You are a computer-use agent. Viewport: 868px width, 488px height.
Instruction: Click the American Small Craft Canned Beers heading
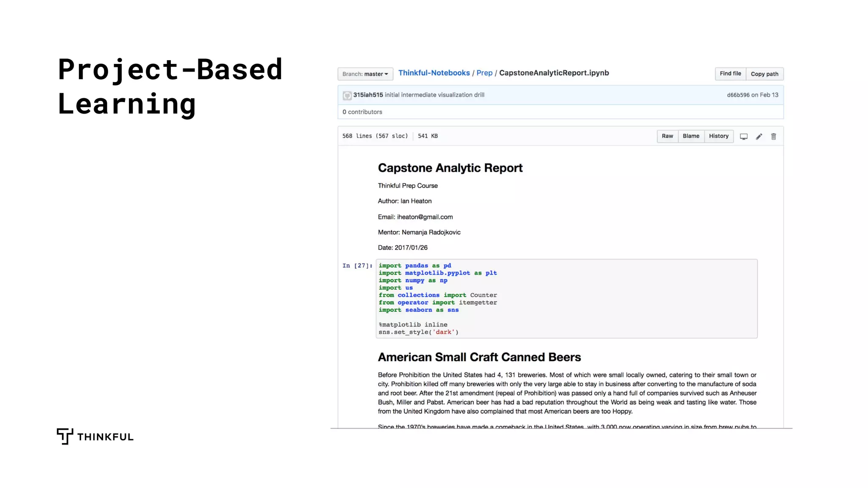pyautogui.click(x=479, y=357)
